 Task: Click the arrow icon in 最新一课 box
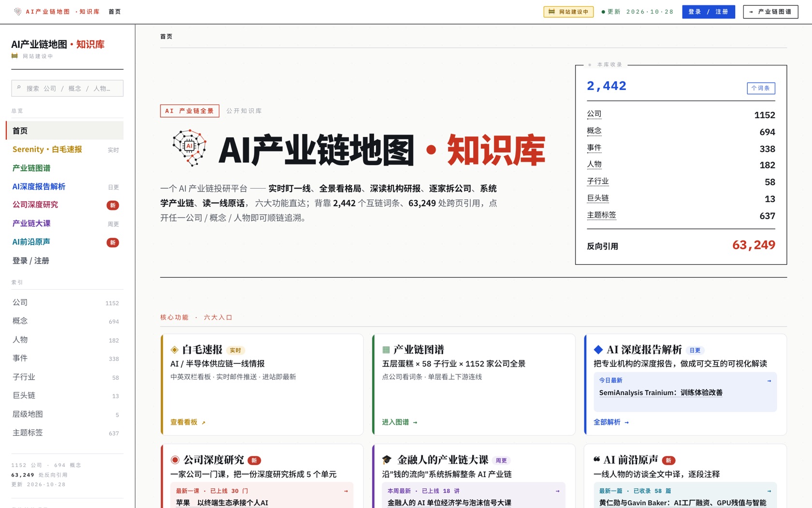tap(346, 491)
